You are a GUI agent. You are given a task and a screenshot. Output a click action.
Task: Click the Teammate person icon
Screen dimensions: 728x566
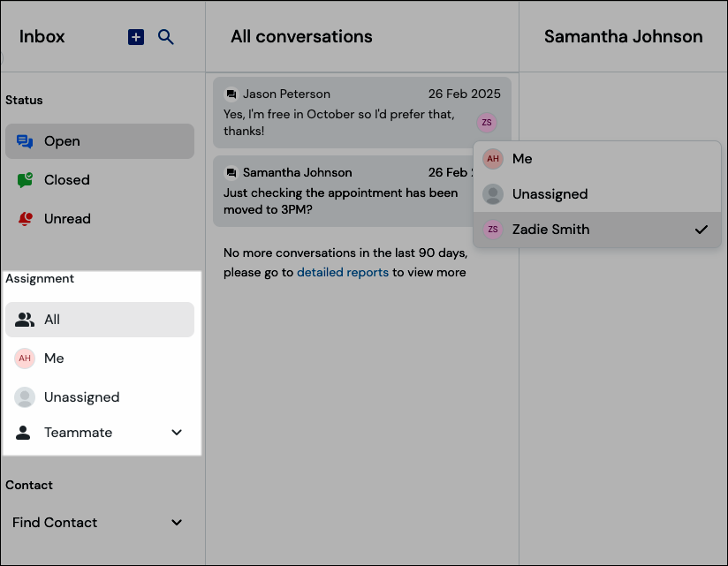point(23,433)
